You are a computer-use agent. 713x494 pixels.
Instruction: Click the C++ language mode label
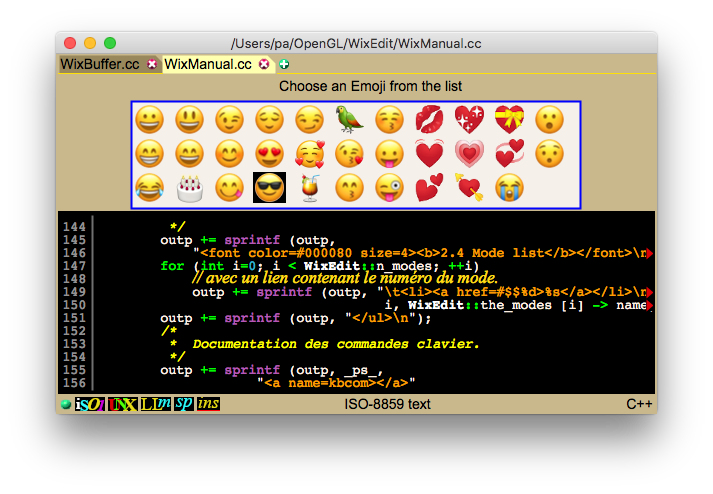pos(639,404)
